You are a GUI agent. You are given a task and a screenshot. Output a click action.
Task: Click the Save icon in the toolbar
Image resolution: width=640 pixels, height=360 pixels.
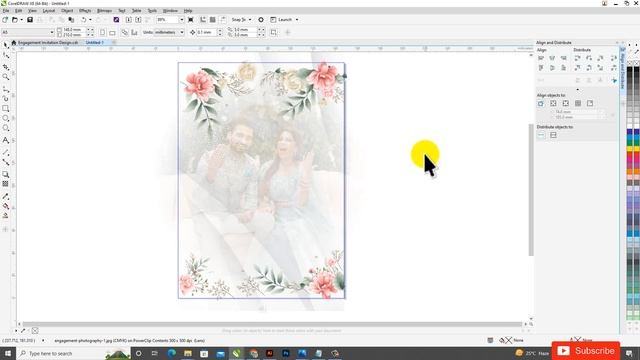tap(30, 20)
